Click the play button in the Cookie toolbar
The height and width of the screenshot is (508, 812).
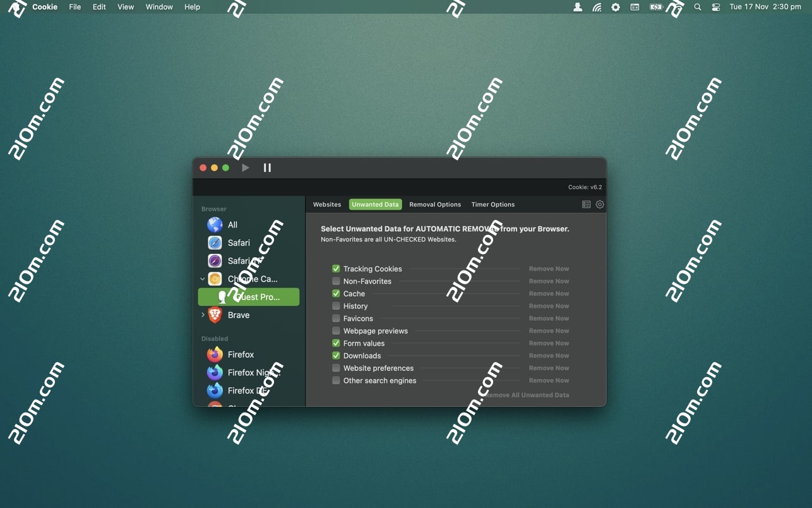pyautogui.click(x=246, y=167)
